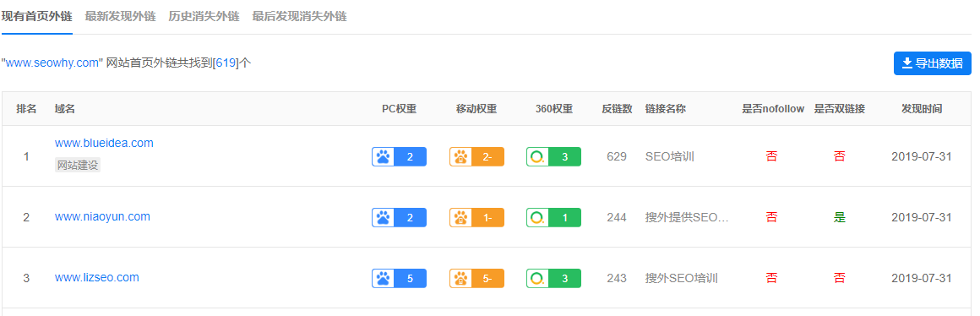Open the 历史消失外链 tab
Screen dimensions: 980x316
click(x=204, y=16)
